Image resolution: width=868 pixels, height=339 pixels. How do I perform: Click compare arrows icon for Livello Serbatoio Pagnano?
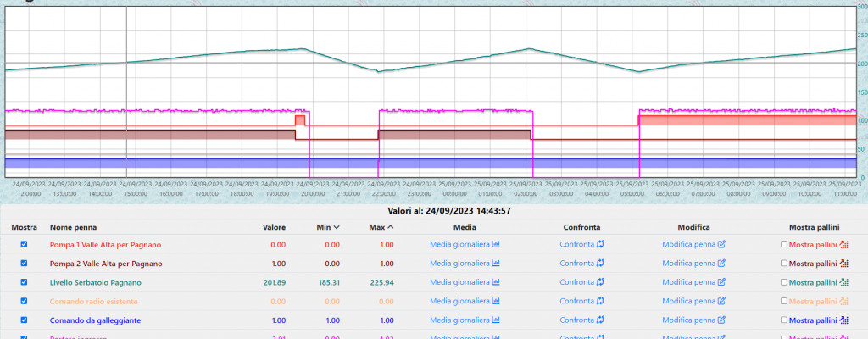[x=601, y=282]
